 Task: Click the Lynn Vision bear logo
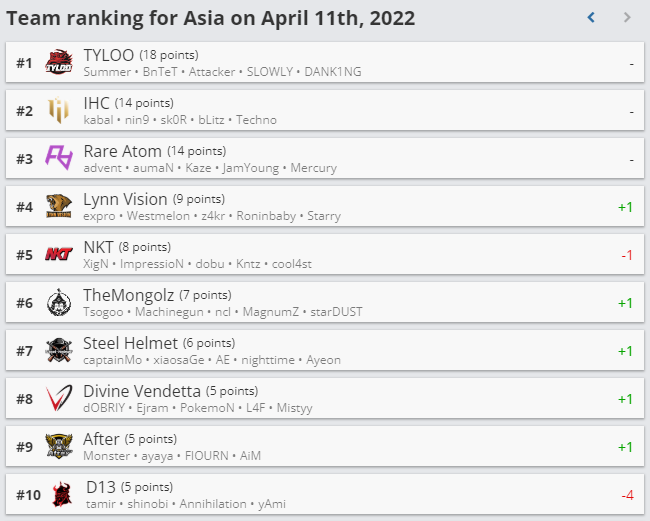click(x=59, y=206)
